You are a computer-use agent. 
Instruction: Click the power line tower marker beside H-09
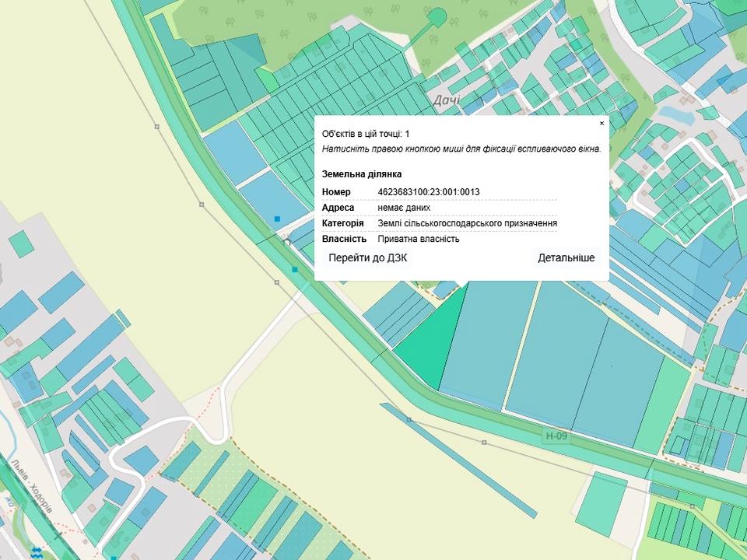click(484, 443)
